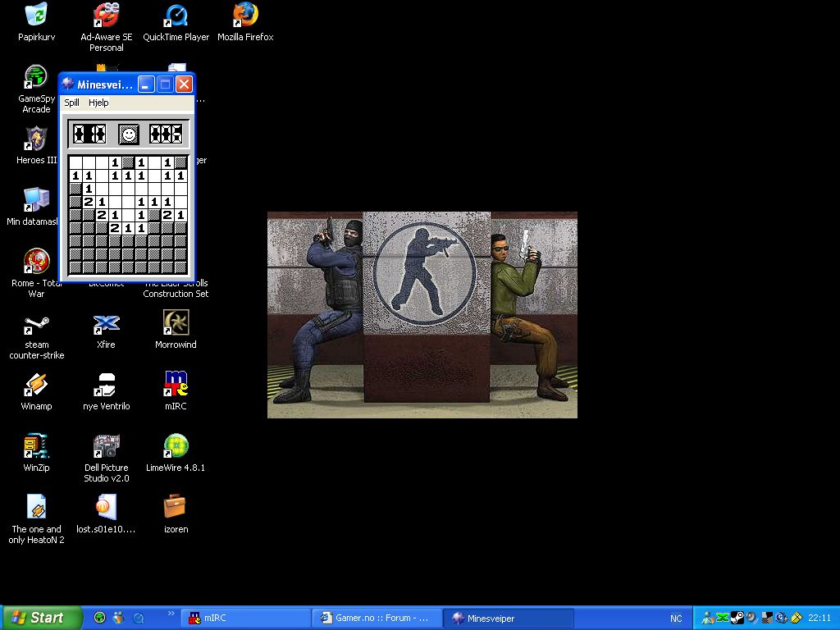
Task: Select steam counter-strike shortcut
Action: point(36,337)
